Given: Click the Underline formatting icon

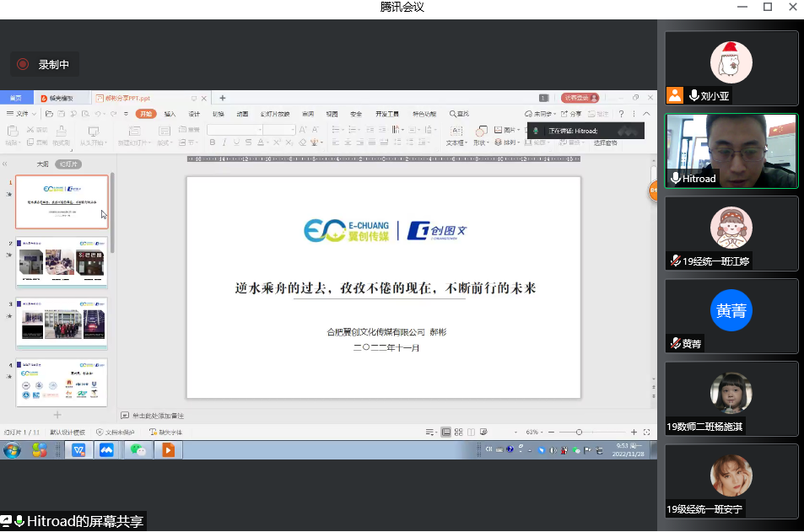Looking at the screenshot, I should pos(236,142).
